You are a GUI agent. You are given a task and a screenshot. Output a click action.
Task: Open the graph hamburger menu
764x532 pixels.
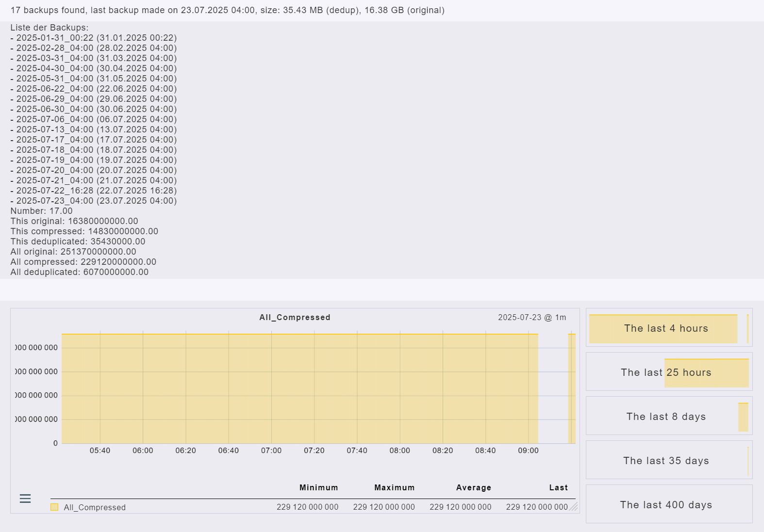[25, 499]
